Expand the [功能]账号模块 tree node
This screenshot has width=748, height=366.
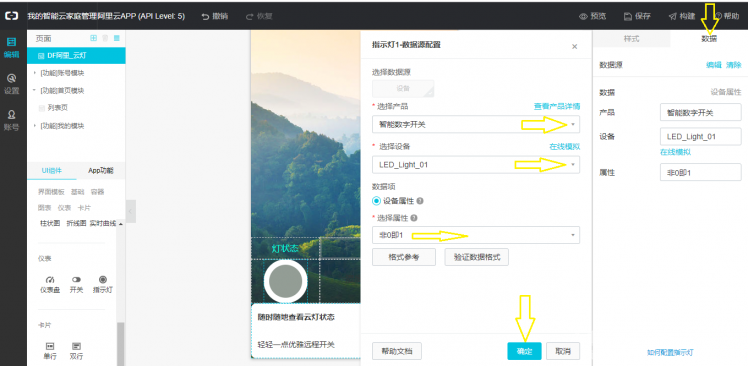(34, 73)
